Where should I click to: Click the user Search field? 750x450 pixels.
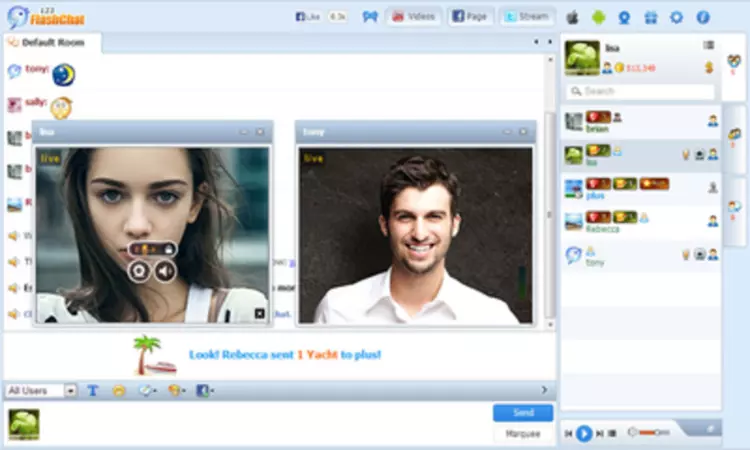click(641, 91)
